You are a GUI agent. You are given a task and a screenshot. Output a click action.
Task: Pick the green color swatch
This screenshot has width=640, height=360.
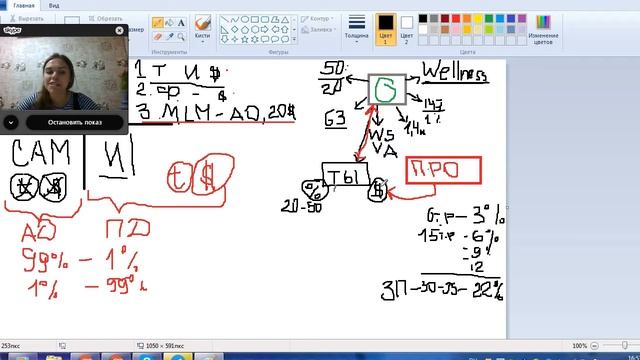(489, 18)
